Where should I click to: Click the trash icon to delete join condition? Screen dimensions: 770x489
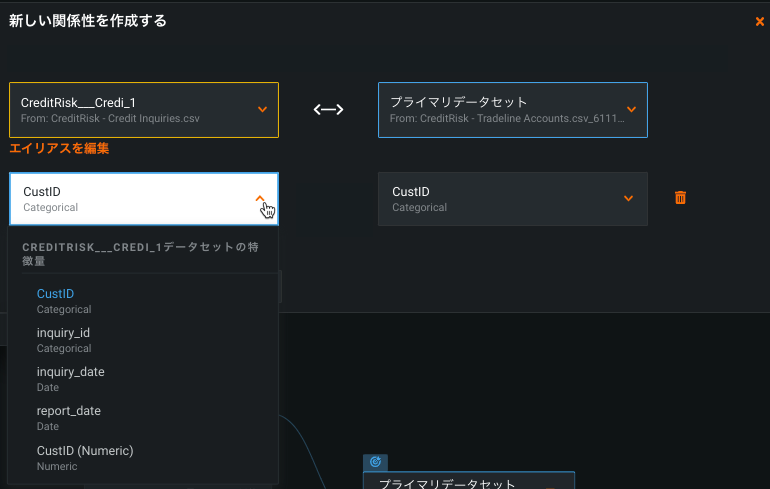coord(680,198)
